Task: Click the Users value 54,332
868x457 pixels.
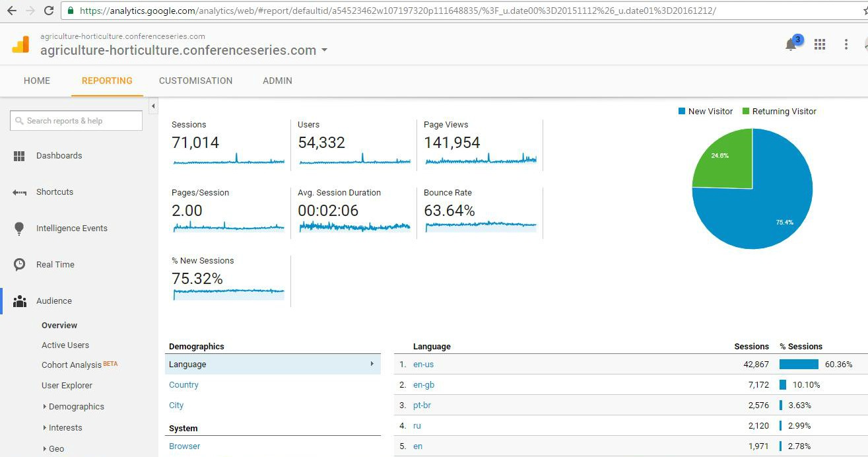Action: (321, 143)
